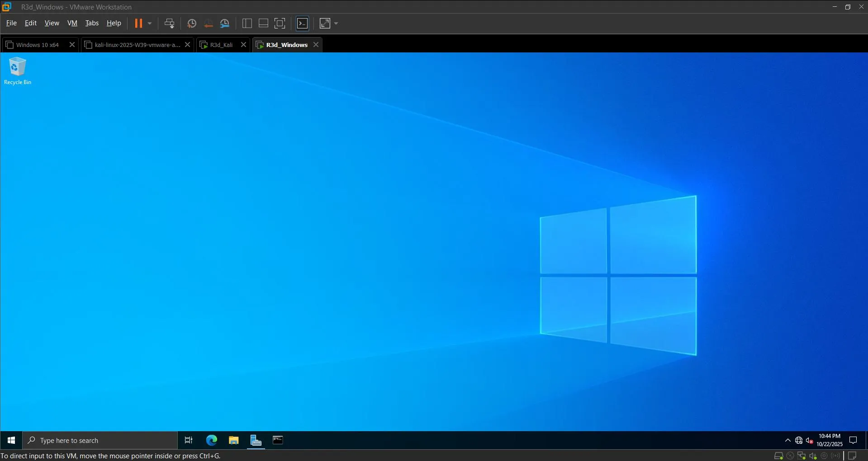
Task: Click the muted volume tray icon
Action: coord(810,440)
